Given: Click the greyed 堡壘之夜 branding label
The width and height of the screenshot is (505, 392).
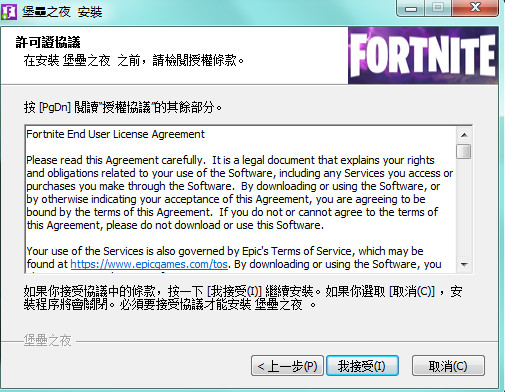Looking at the screenshot, I should pyautogui.click(x=47, y=340).
